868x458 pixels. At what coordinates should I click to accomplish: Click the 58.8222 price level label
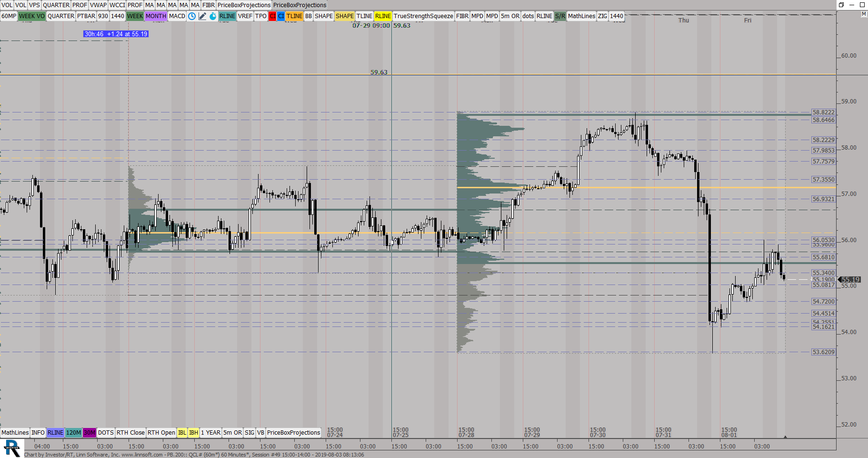point(823,112)
